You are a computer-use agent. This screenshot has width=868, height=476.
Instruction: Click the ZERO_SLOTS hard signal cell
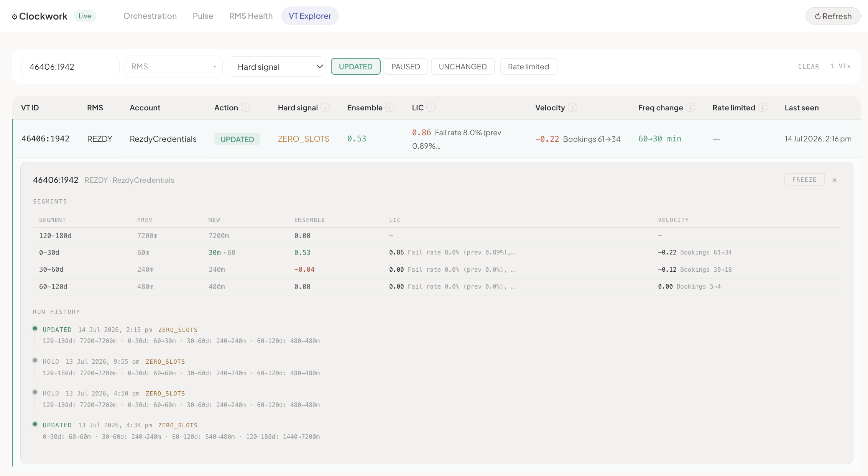tap(304, 139)
